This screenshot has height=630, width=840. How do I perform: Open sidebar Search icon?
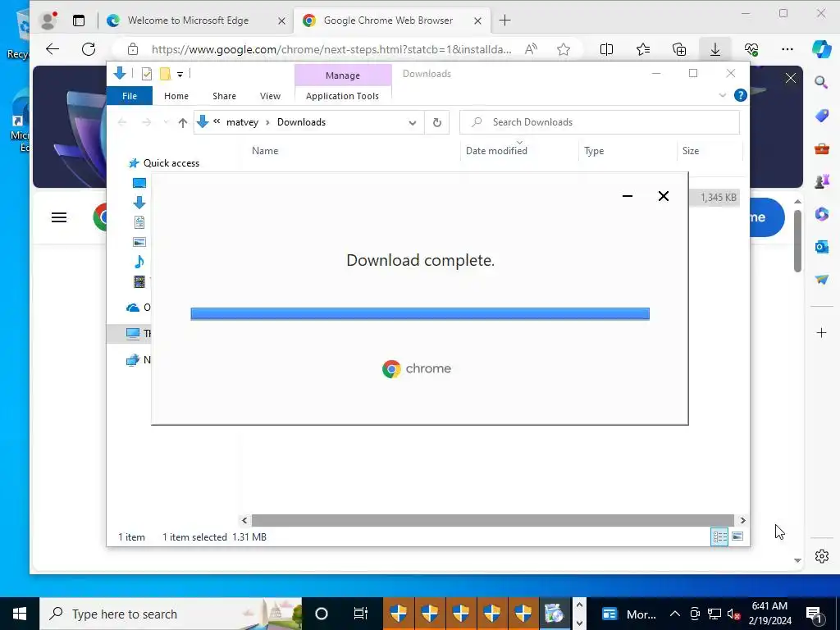(x=821, y=82)
